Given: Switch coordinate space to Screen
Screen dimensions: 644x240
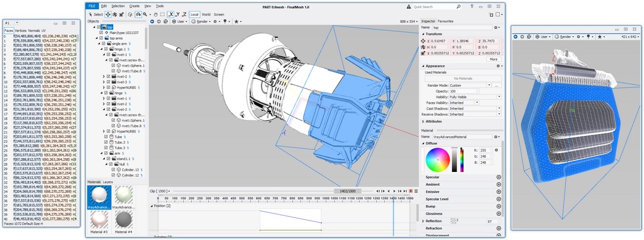Looking at the screenshot, I should point(219,14).
